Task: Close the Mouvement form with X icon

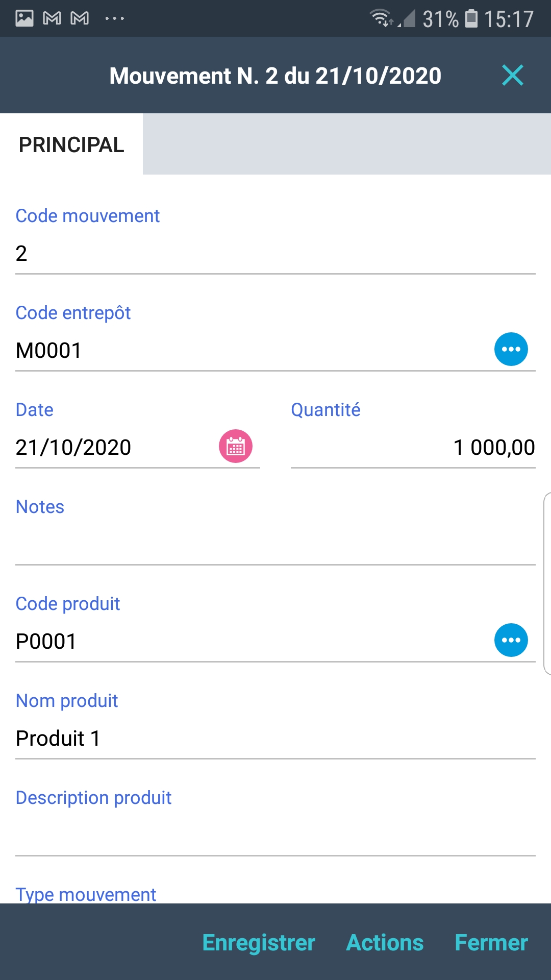Action: tap(512, 76)
